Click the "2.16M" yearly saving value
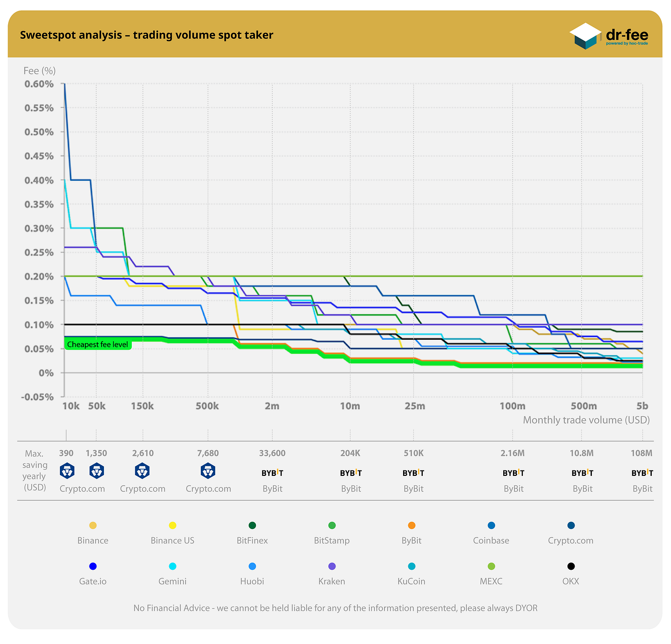 pos(513,453)
